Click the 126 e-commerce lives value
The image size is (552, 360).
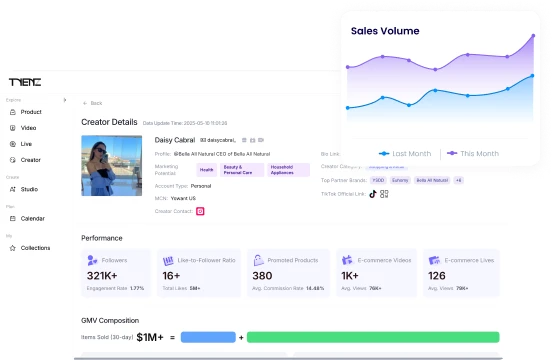click(437, 276)
